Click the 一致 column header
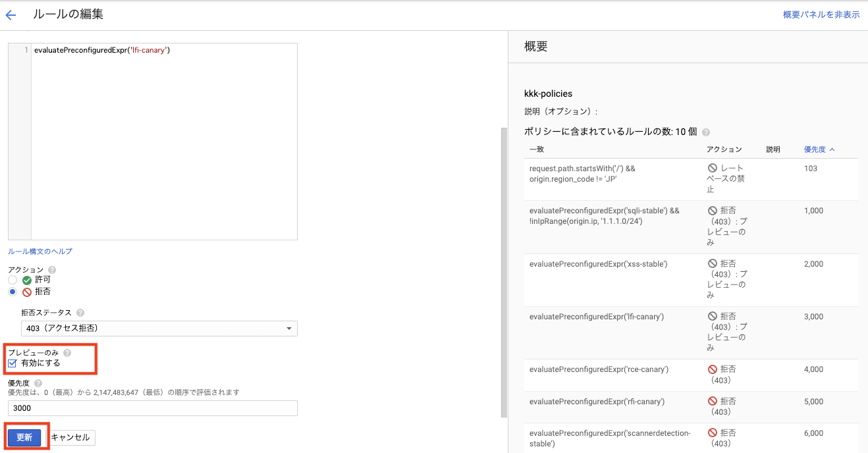The width and height of the screenshot is (868, 453). point(537,149)
